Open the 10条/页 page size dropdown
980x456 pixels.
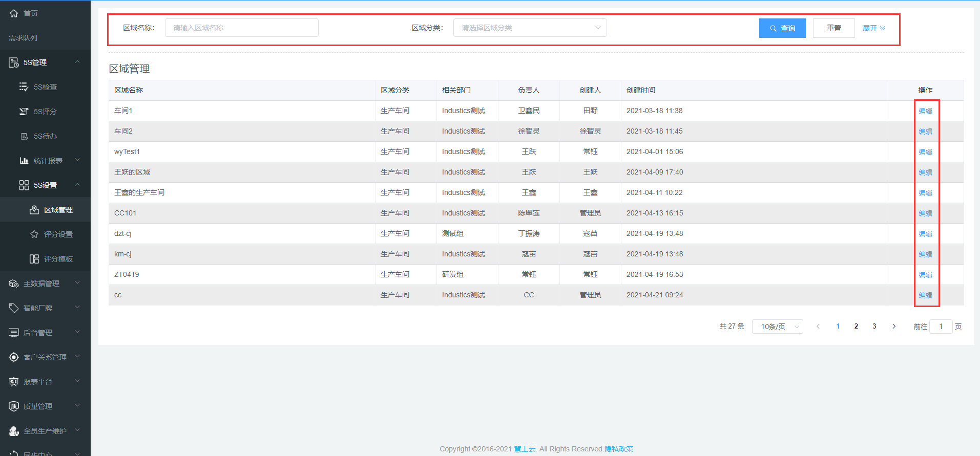coord(777,327)
